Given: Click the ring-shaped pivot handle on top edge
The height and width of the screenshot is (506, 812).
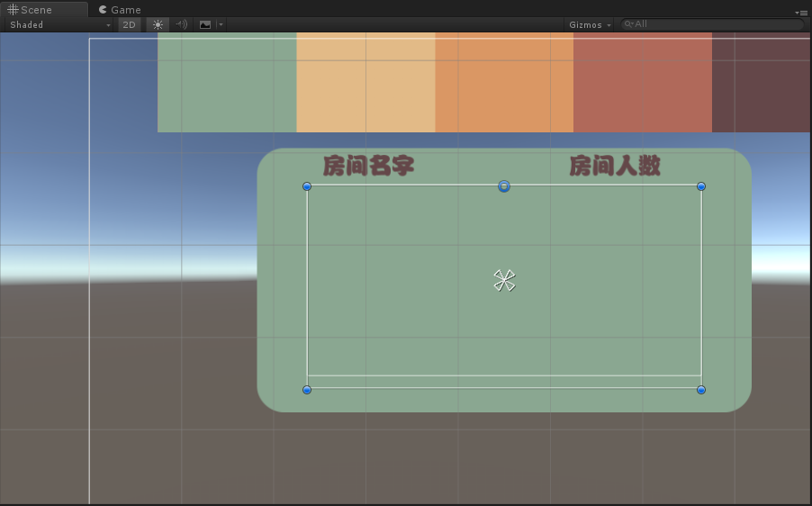Looking at the screenshot, I should (x=504, y=186).
